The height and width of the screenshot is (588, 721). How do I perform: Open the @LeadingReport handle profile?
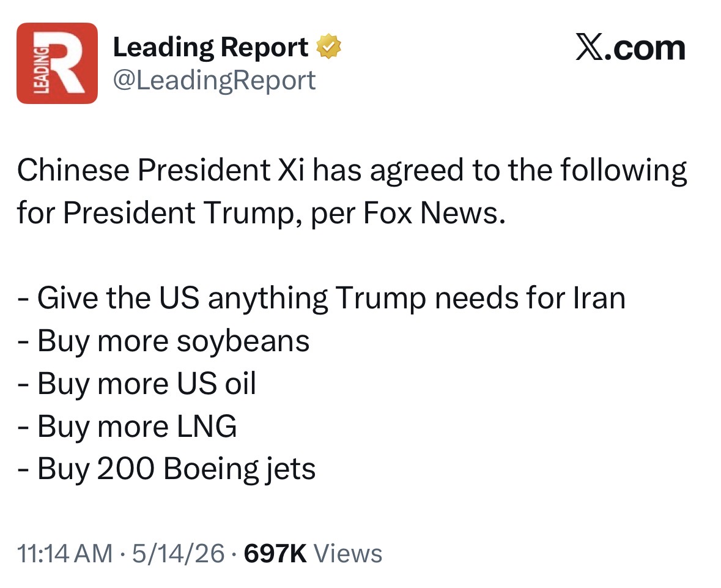[x=214, y=81]
